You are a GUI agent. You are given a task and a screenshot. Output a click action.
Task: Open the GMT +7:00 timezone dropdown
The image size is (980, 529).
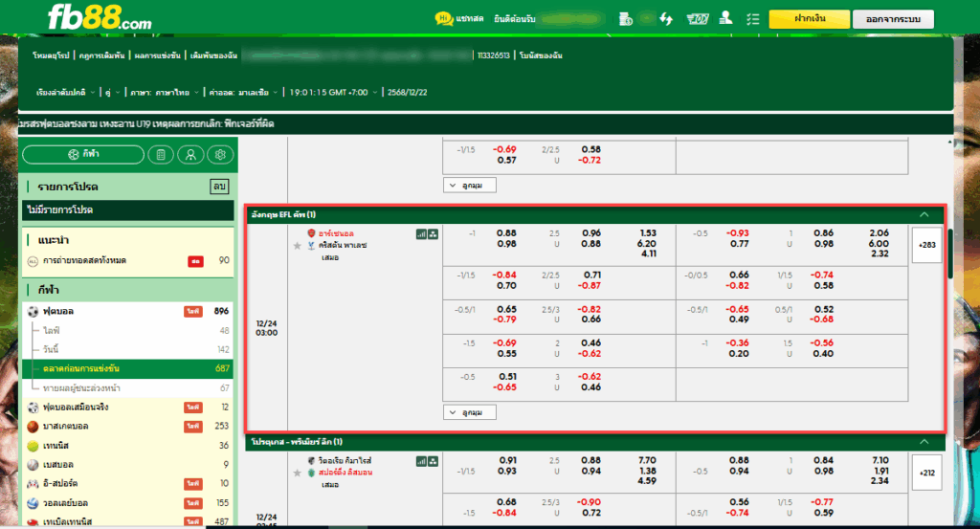click(333, 93)
